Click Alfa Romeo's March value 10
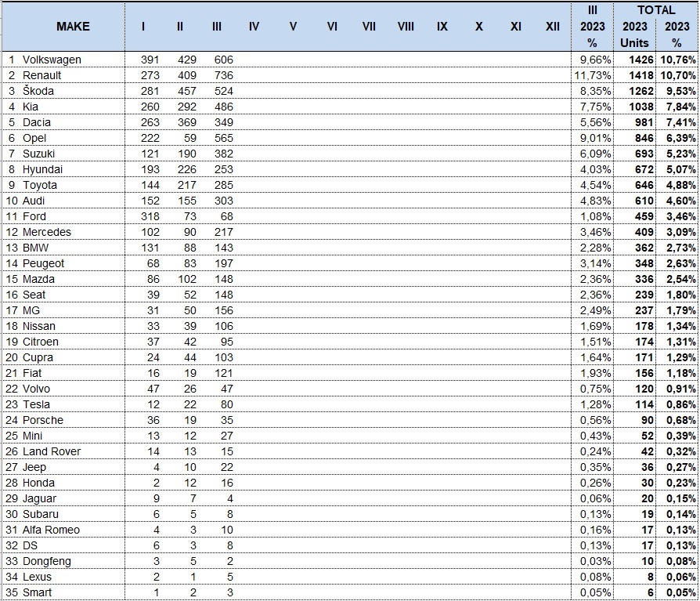 click(227, 530)
